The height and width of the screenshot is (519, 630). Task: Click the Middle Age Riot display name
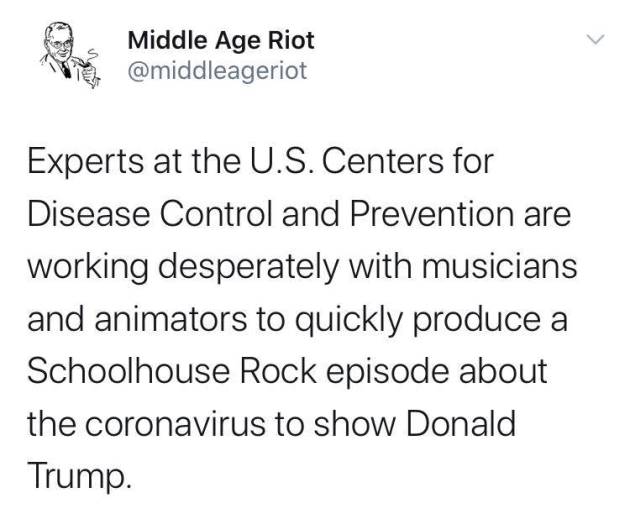point(221,41)
